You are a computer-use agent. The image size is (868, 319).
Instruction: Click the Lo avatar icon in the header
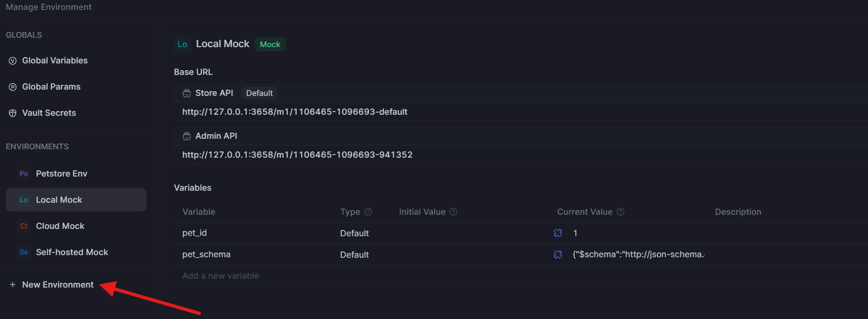[x=182, y=45]
